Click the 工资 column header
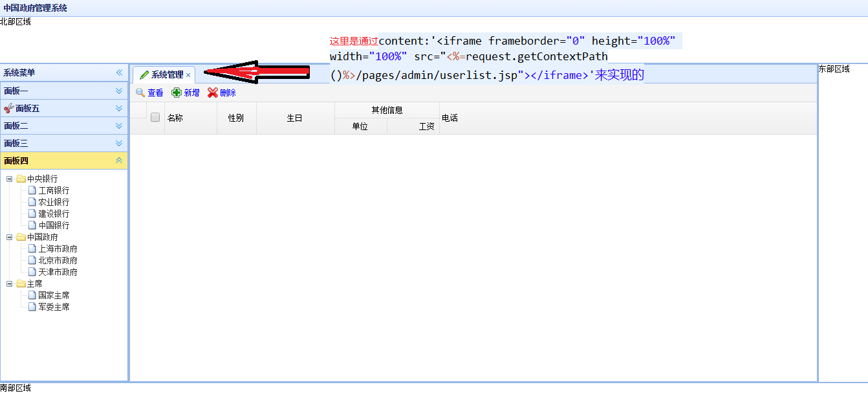The width and height of the screenshot is (868, 411). pos(413,126)
